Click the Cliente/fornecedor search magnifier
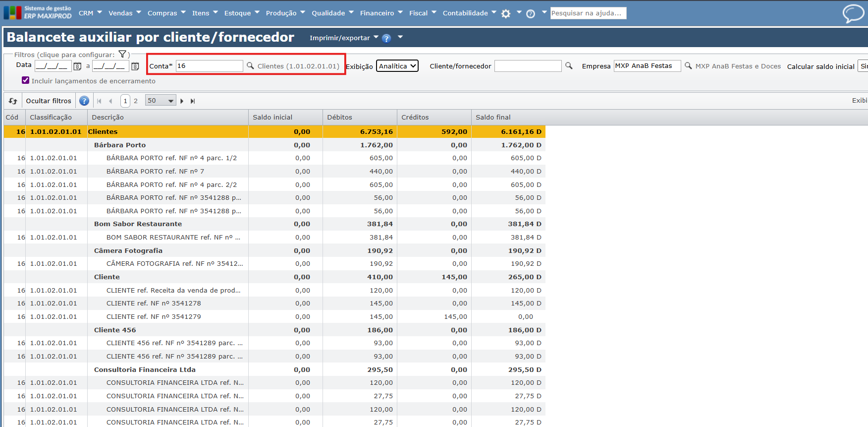The image size is (868, 427). pos(569,65)
